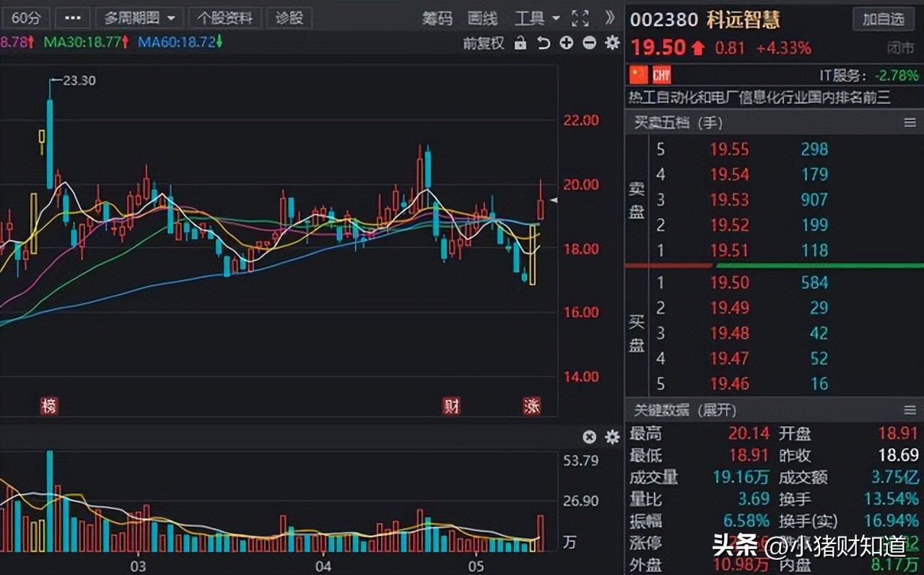Open the ··· more options icon
924x575 pixels.
tap(71, 17)
